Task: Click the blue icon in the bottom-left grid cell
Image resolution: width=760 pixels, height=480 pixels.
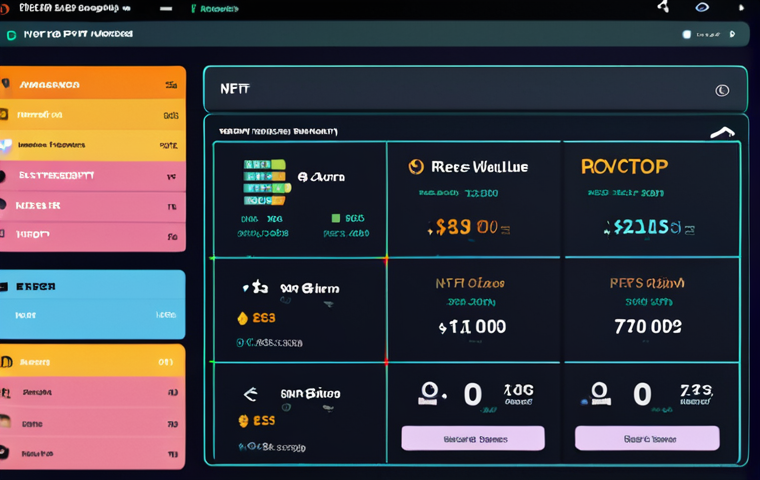Action: coord(241,446)
